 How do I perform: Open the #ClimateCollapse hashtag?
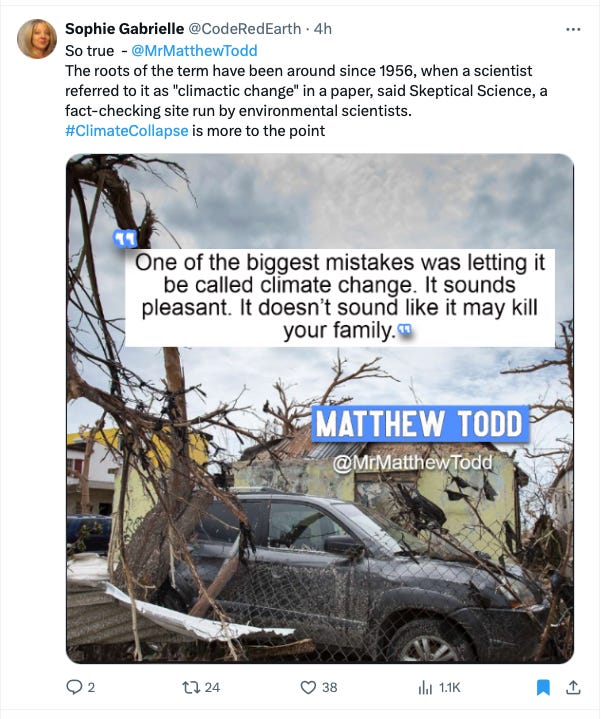pos(127,131)
